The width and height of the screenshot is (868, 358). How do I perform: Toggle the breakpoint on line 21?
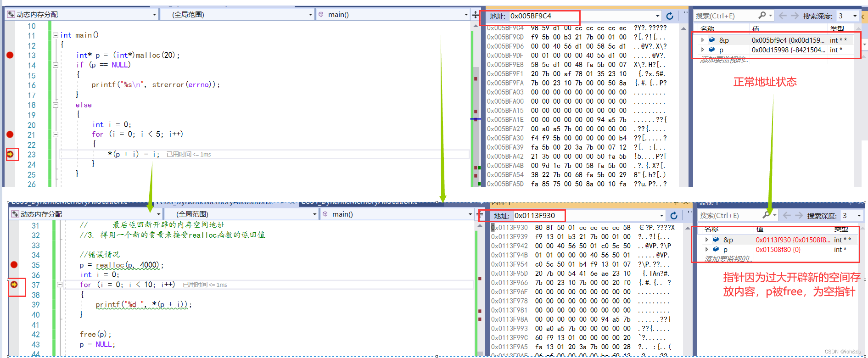coord(10,134)
